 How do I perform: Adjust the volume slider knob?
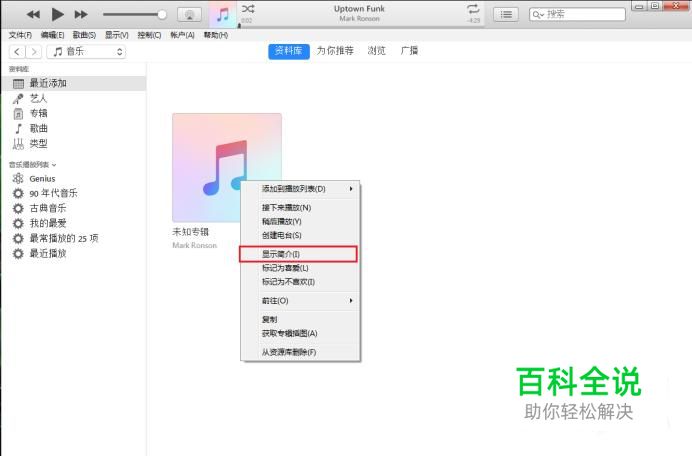[162, 15]
